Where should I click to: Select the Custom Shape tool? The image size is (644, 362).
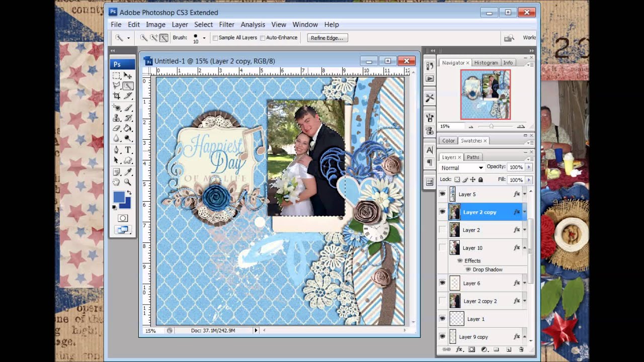(128, 160)
